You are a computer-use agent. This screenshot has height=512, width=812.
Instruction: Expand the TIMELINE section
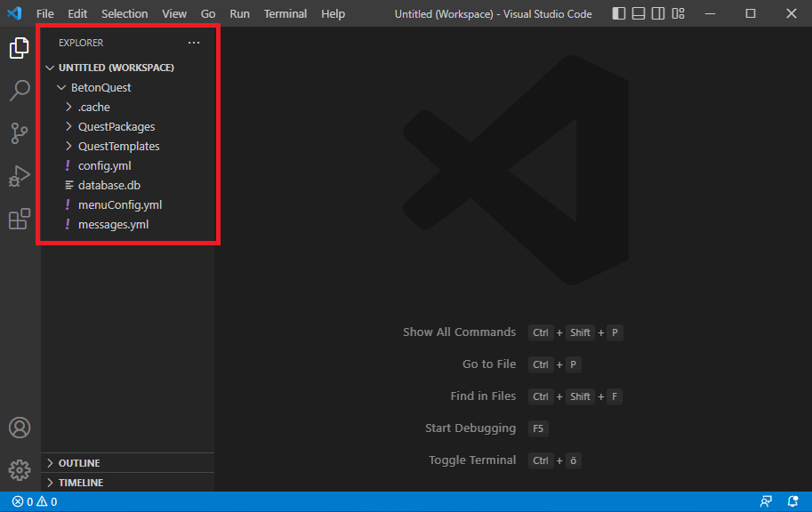point(127,483)
